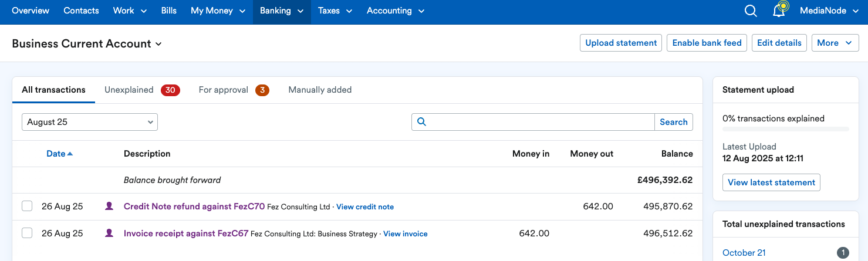868x261 pixels.
Task: Open the search magnifier in top bar
Action: click(x=751, y=11)
